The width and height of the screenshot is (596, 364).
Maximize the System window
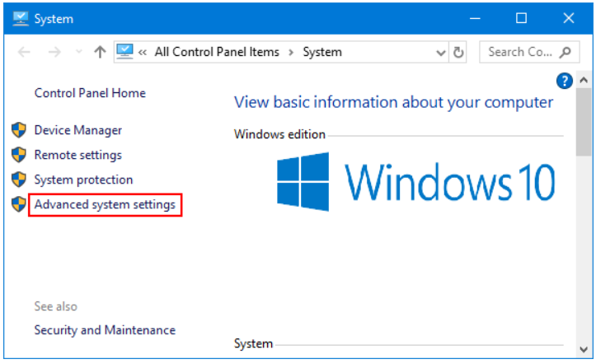521,18
